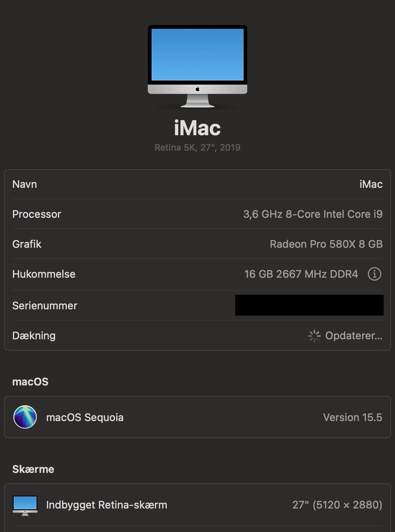Click the memory info icon
This screenshot has width=395, height=532.
pyautogui.click(x=374, y=274)
